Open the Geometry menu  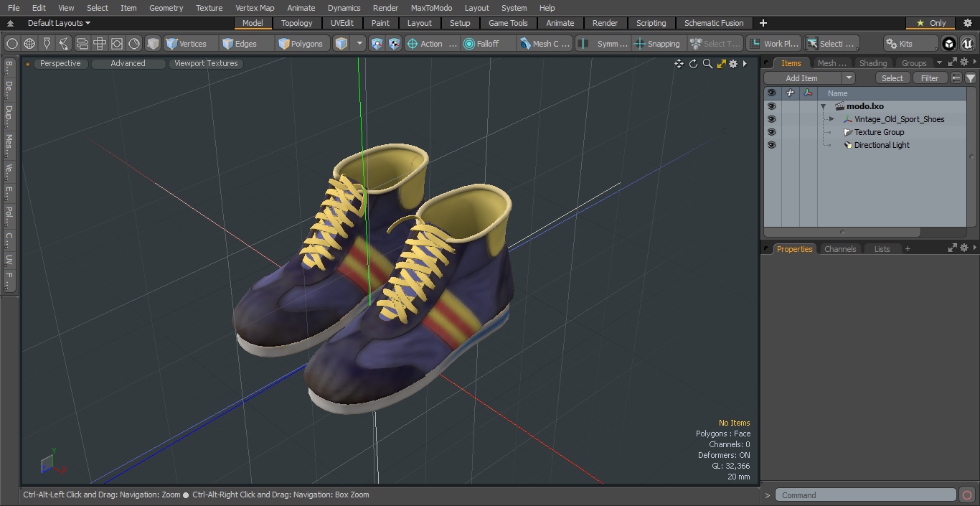click(x=166, y=8)
